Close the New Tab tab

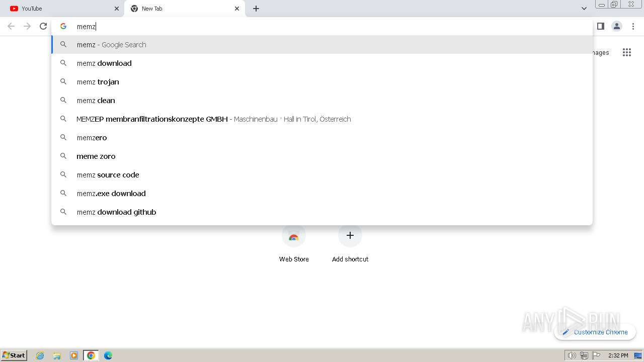click(237, 9)
